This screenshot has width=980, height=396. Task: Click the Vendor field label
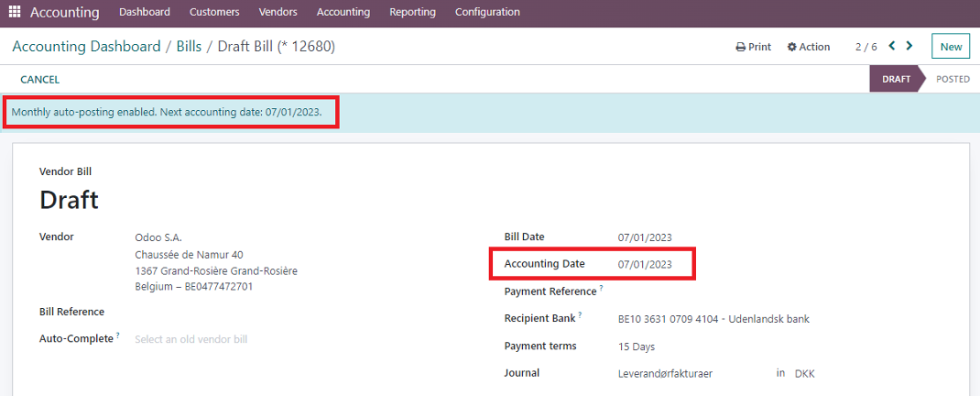pos(56,236)
